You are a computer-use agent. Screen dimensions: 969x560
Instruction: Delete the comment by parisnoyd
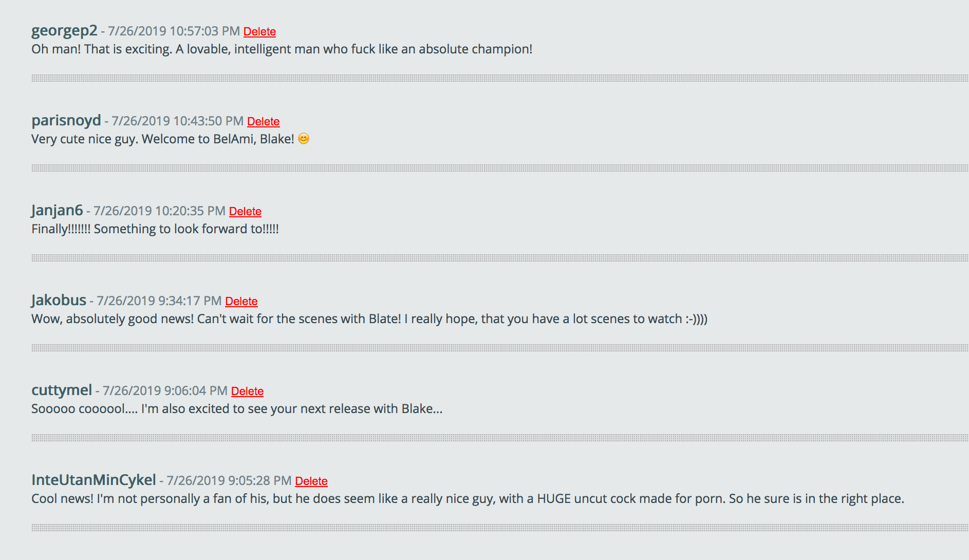(x=263, y=122)
